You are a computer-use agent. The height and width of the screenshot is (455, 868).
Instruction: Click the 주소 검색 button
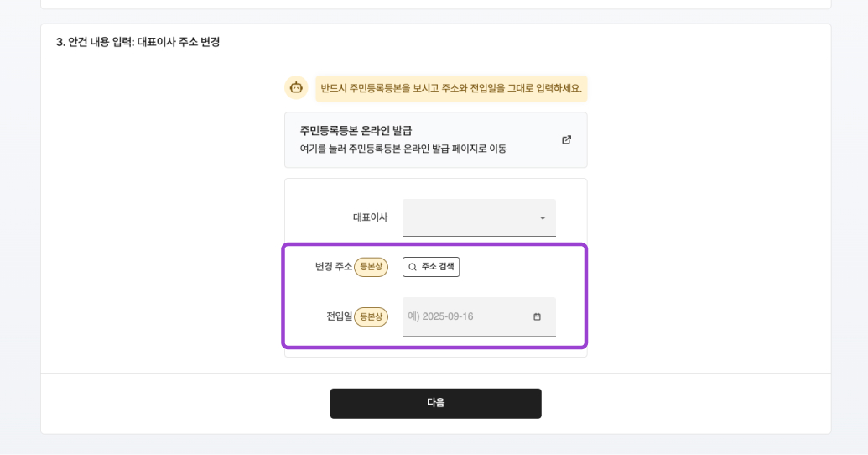click(x=431, y=267)
